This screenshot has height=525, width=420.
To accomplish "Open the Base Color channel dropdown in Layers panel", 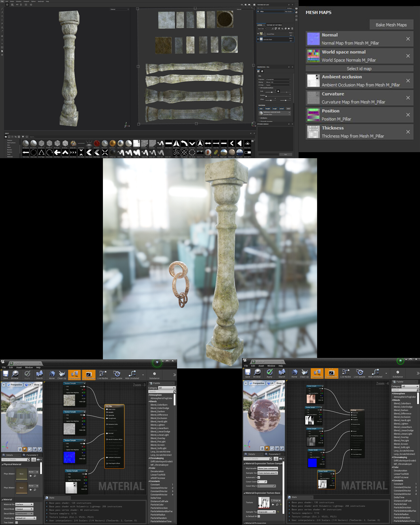I will coord(262,29).
